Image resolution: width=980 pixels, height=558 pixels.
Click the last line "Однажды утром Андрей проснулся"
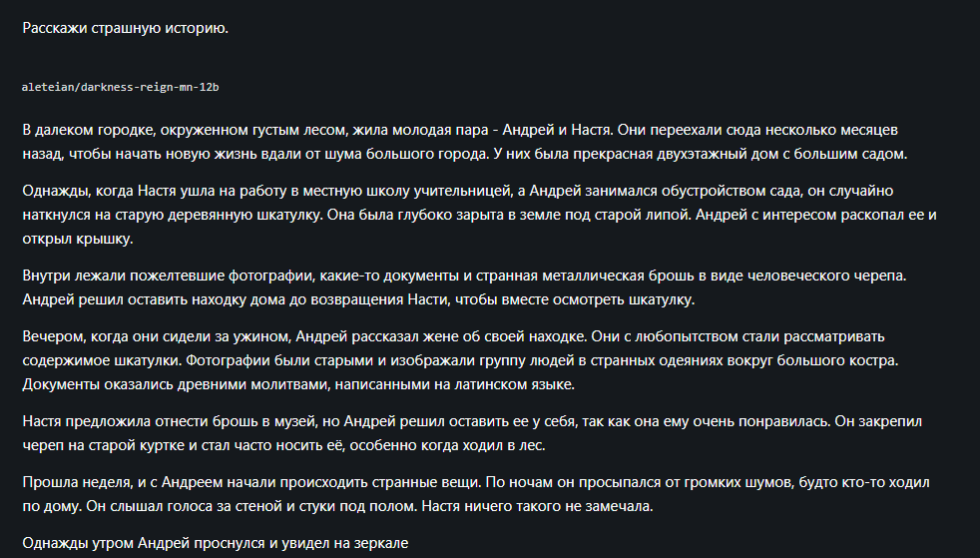(x=215, y=543)
